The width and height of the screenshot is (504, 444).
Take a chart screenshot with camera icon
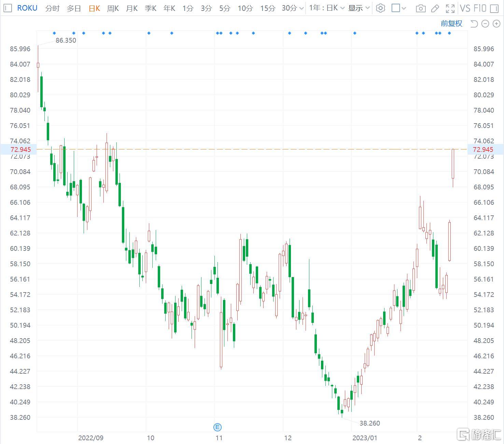tap(421, 8)
